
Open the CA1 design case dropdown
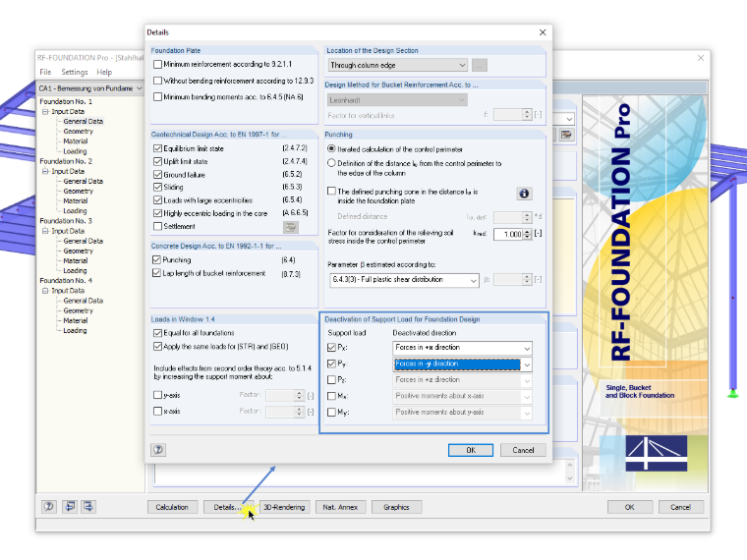pos(90,88)
